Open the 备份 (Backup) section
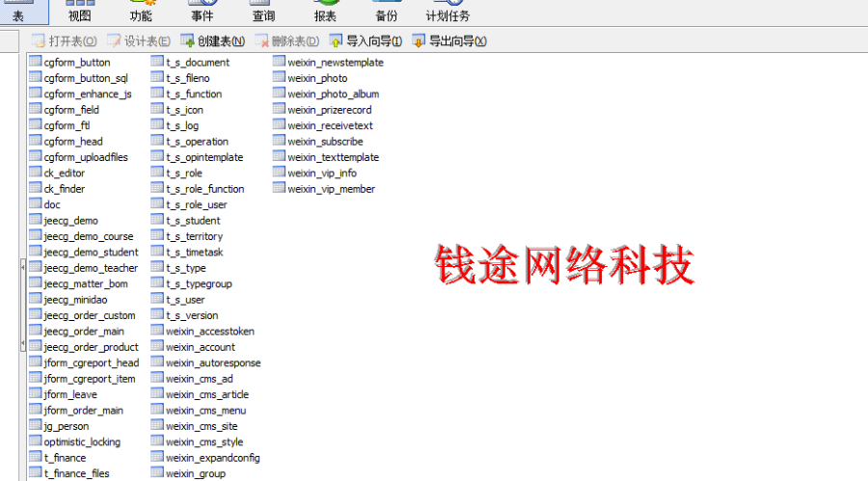The image size is (868, 481). (x=387, y=13)
